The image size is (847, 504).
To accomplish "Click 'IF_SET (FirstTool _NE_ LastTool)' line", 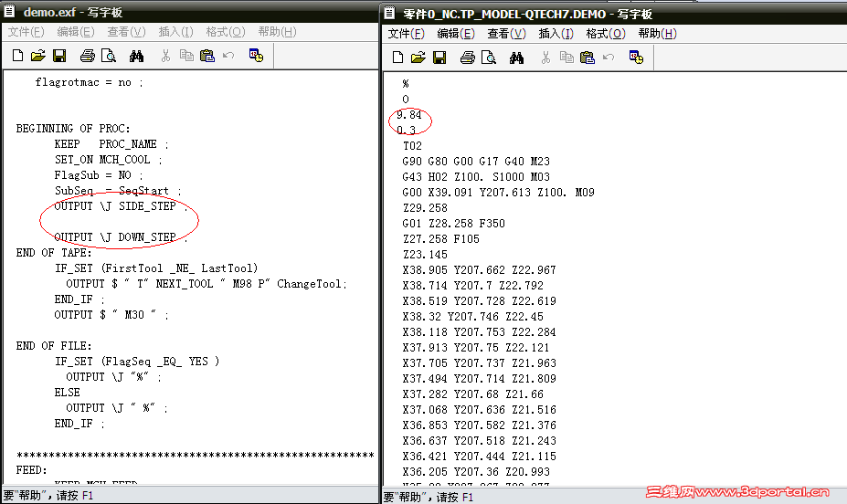I will tap(156, 268).
